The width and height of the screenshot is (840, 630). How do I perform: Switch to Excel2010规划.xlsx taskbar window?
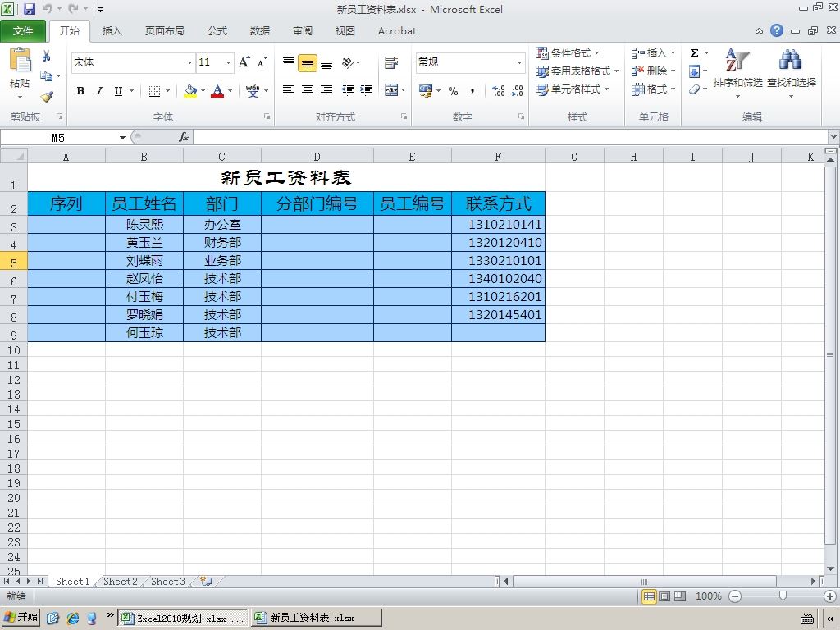point(183,618)
